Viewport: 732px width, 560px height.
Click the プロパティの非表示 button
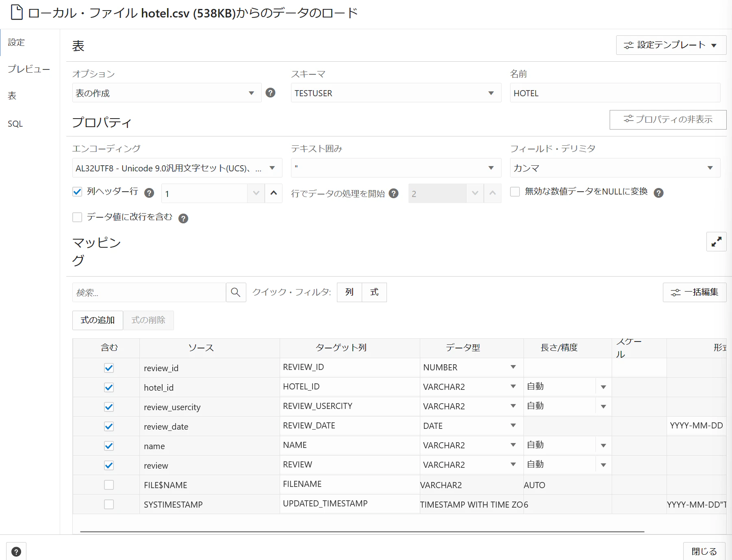click(668, 119)
